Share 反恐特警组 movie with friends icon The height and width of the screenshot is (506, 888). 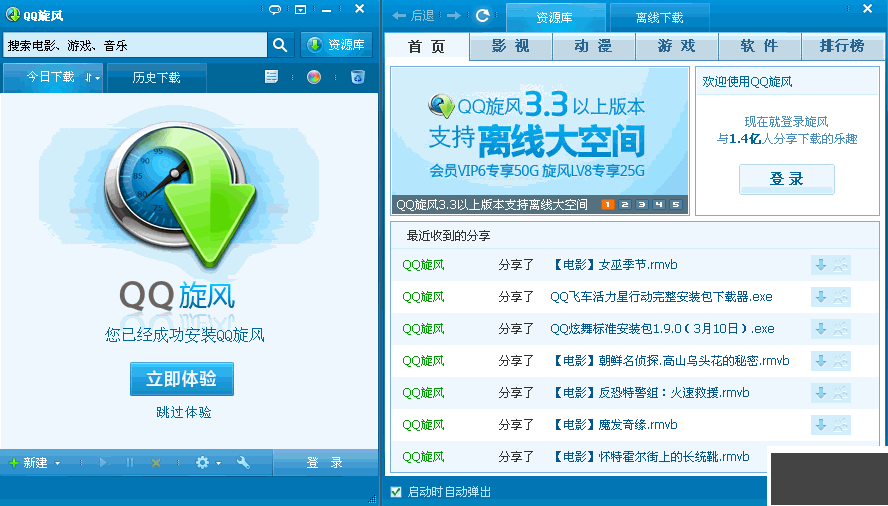[841, 393]
